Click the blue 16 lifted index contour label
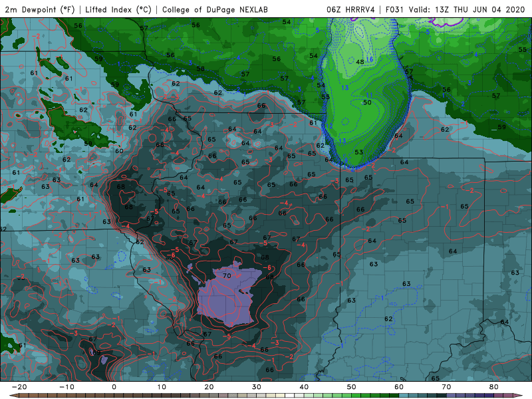The image size is (532, 399). [x=370, y=59]
